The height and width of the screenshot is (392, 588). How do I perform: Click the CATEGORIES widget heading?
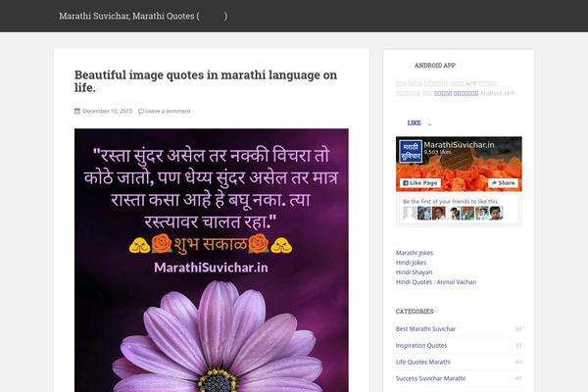[x=415, y=312]
